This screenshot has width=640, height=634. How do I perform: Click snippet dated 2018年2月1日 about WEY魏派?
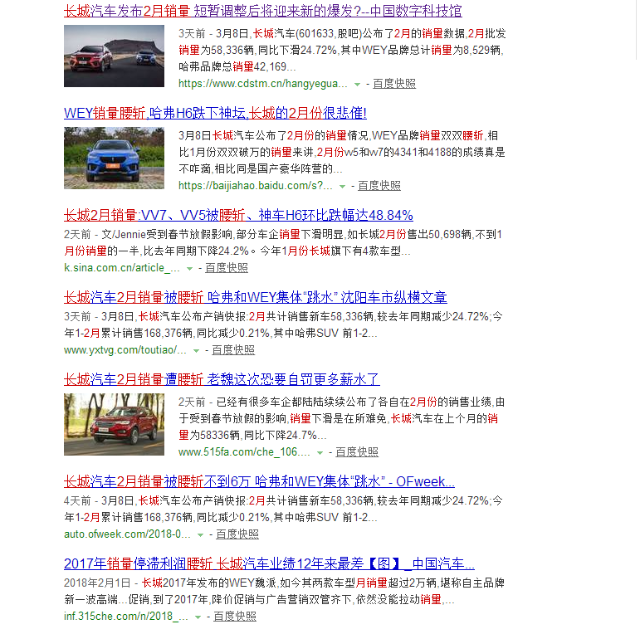click(284, 591)
